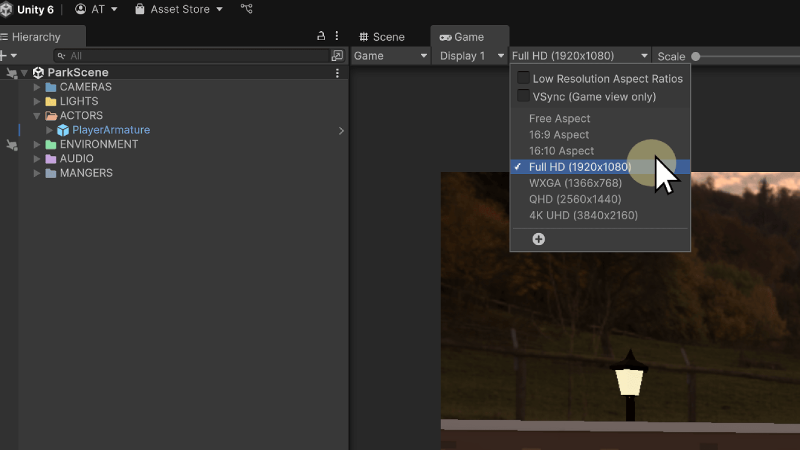
Task: Click the PlayerArmature prefab cube icon
Action: 63,130
